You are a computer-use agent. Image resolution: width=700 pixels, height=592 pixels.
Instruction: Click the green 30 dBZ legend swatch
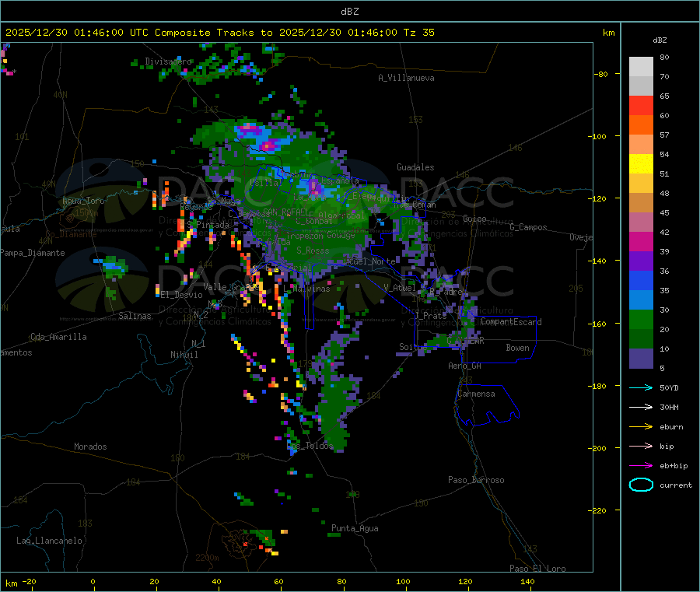641,319
